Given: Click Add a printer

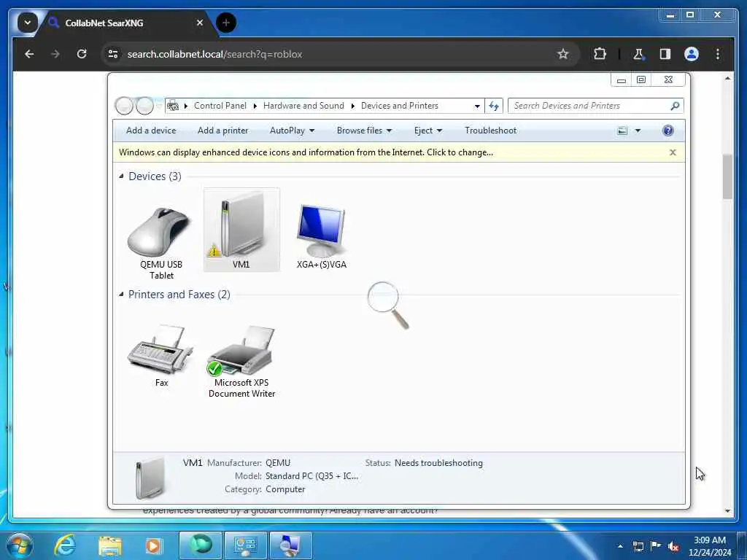Looking at the screenshot, I should [223, 131].
